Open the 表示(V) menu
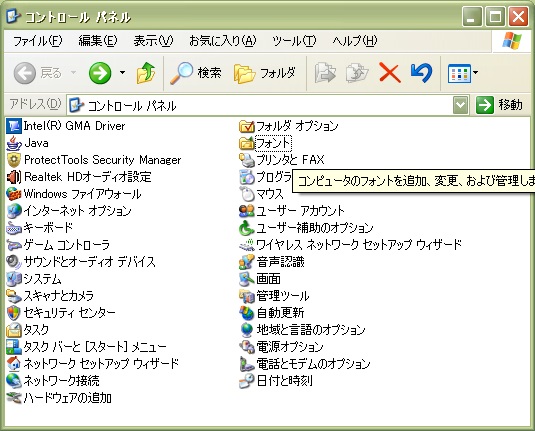 153,41
